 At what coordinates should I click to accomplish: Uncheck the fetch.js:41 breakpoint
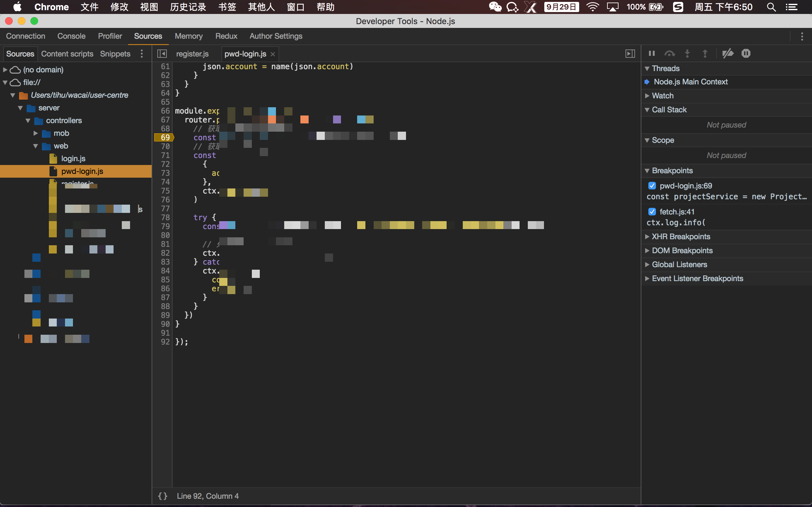point(652,212)
